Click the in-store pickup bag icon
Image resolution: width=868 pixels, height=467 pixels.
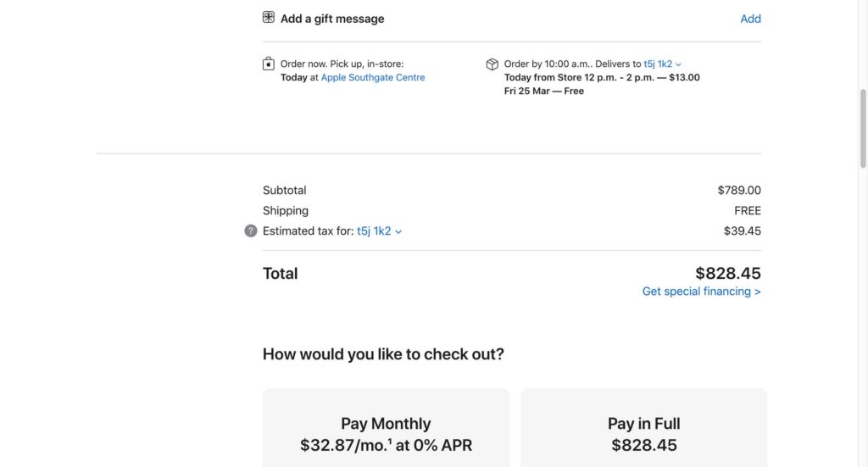(269, 64)
